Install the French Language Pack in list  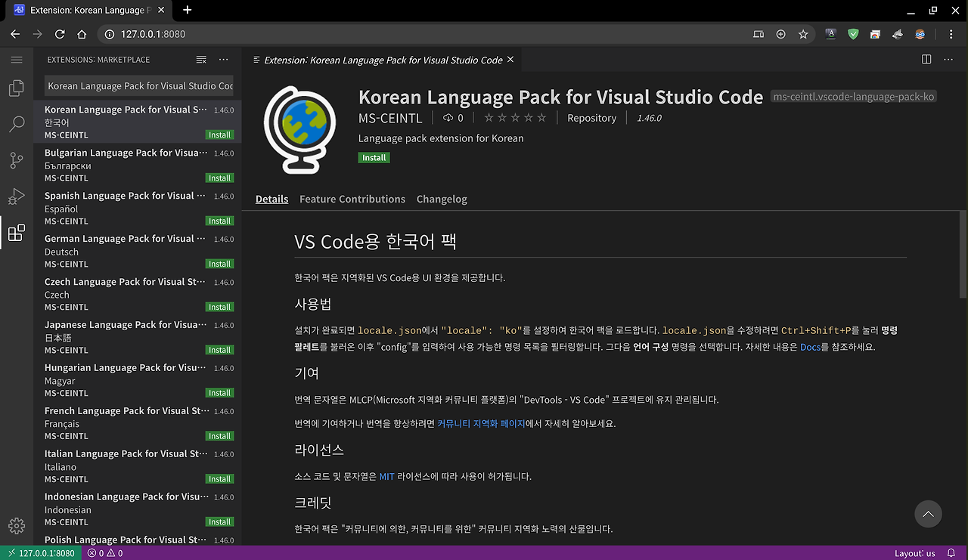[220, 436]
